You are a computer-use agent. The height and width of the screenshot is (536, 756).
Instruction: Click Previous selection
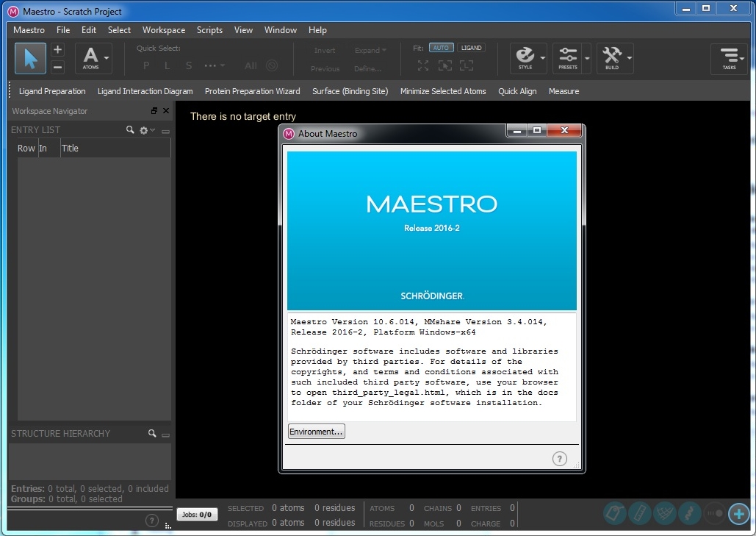(325, 68)
